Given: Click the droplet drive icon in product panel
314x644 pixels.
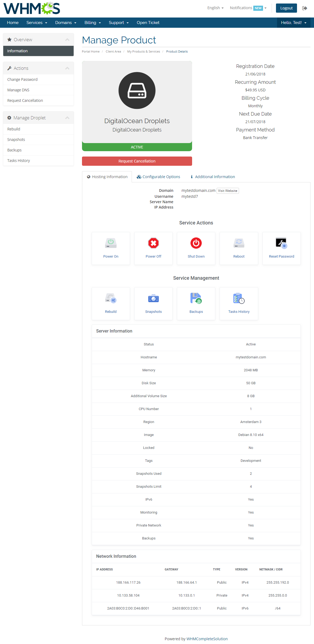Looking at the screenshot, I should [x=137, y=91].
